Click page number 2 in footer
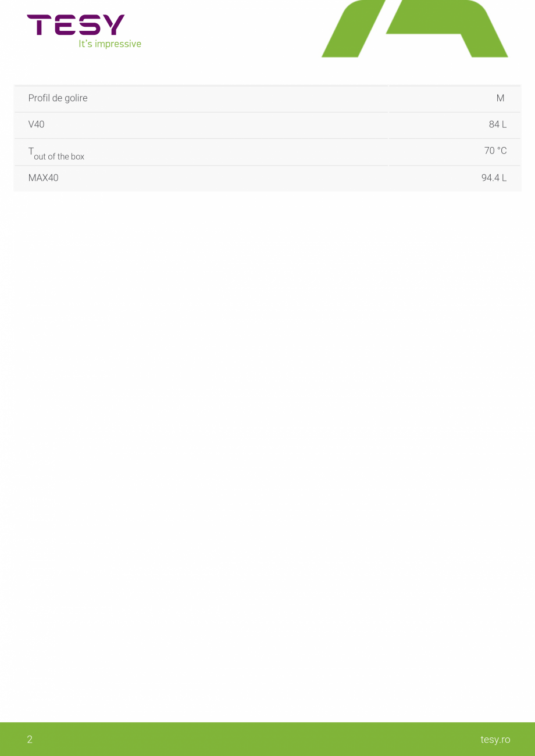This screenshot has height=756, width=535. point(30,739)
